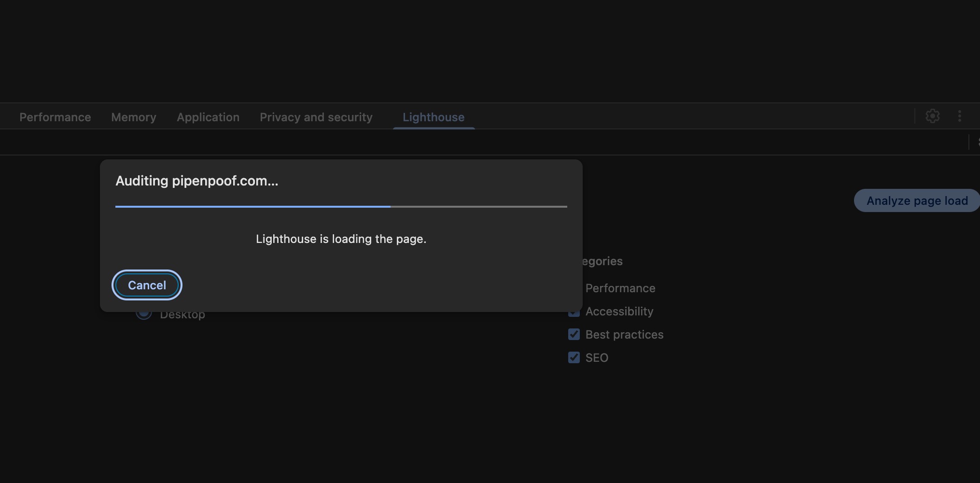Click the Performance category label
980x483 pixels.
pyautogui.click(x=620, y=288)
